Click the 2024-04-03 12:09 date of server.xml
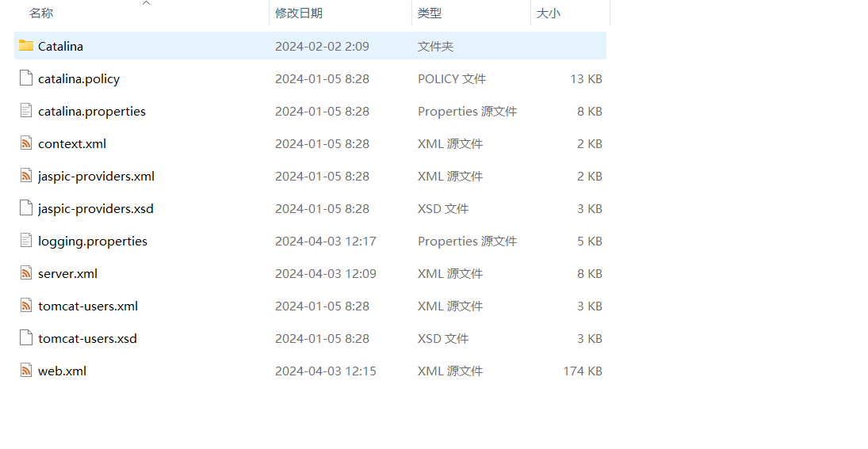868x449 pixels. tap(325, 273)
